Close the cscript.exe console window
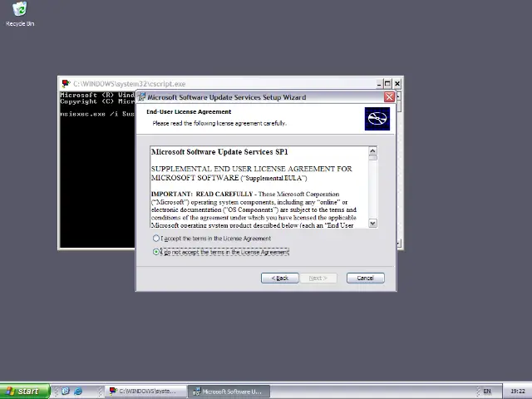 (397, 83)
